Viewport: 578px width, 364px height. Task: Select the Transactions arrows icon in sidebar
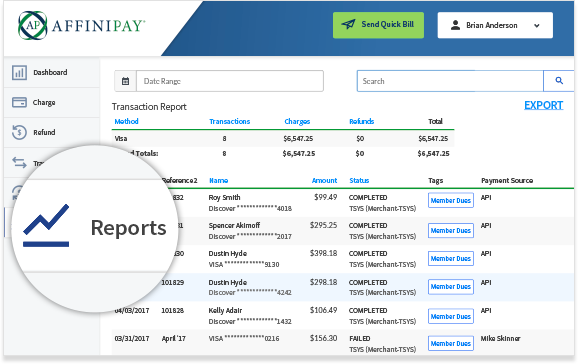coord(19,162)
